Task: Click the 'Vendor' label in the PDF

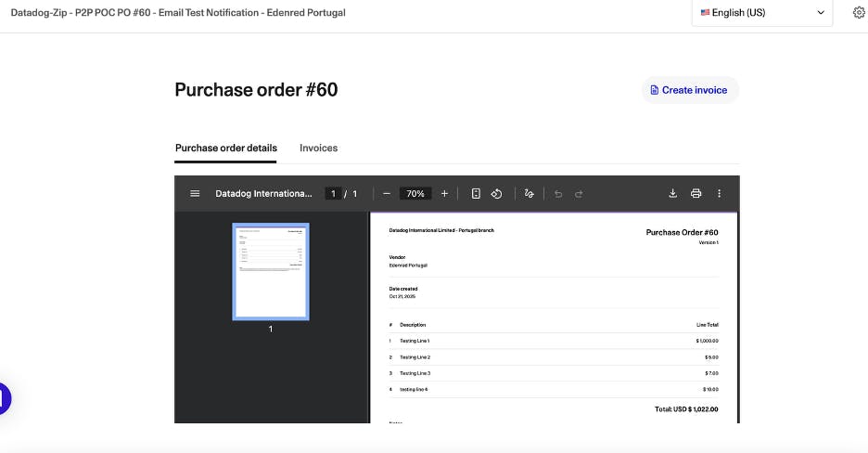Action: coord(397,257)
